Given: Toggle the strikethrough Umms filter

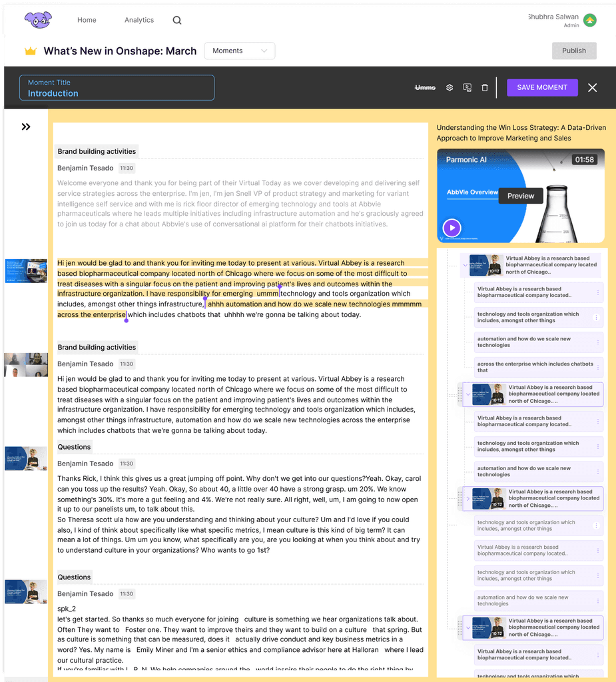Looking at the screenshot, I should coord(425,87).
